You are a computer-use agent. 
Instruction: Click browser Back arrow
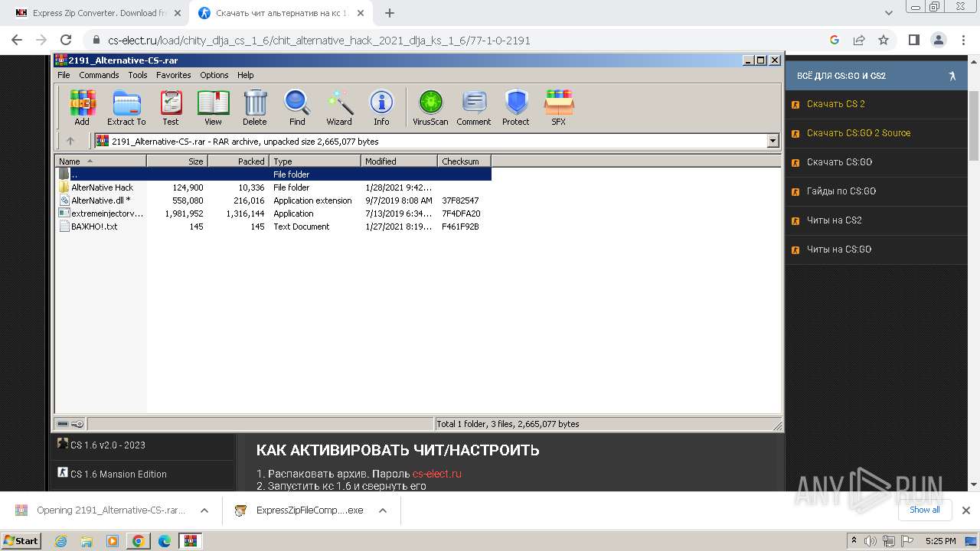click(x=17, y=40)
